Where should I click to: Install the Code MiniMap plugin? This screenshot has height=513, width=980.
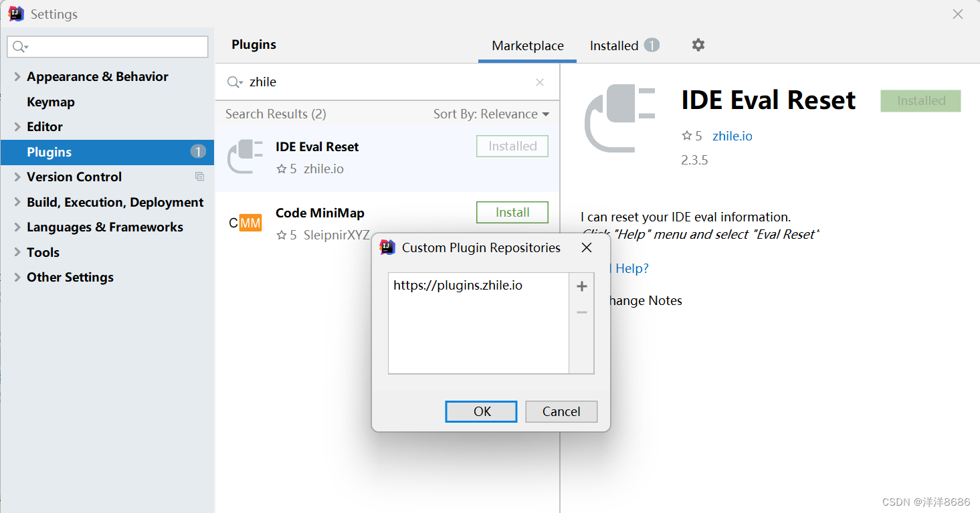(512, 212)
